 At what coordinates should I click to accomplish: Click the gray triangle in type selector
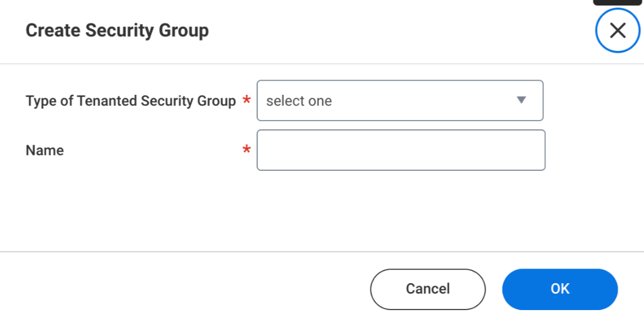click(522, 100)
